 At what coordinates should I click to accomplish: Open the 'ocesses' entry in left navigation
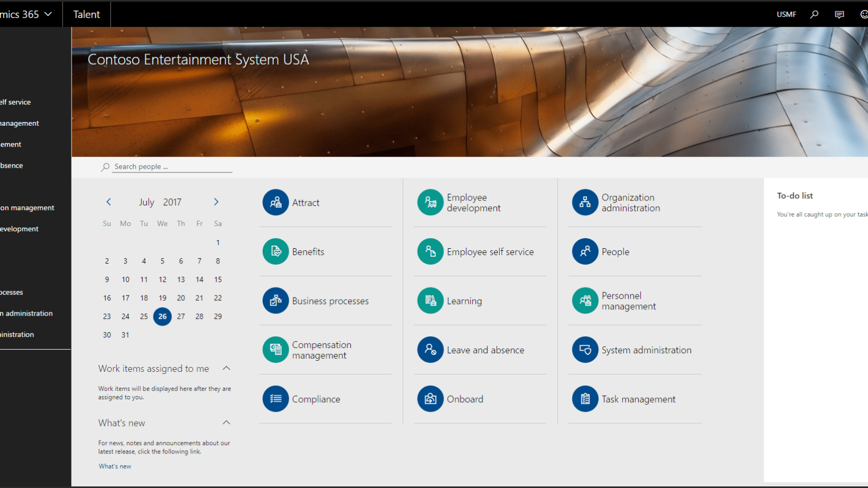(12, 292)
